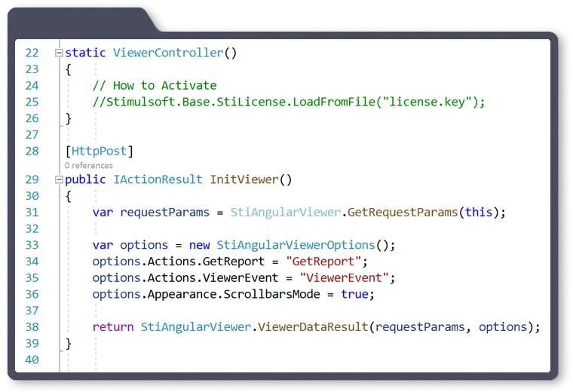Click the 'true' value on line 36
The width and height of the screenshot is (573, 392).
(354, 295)
